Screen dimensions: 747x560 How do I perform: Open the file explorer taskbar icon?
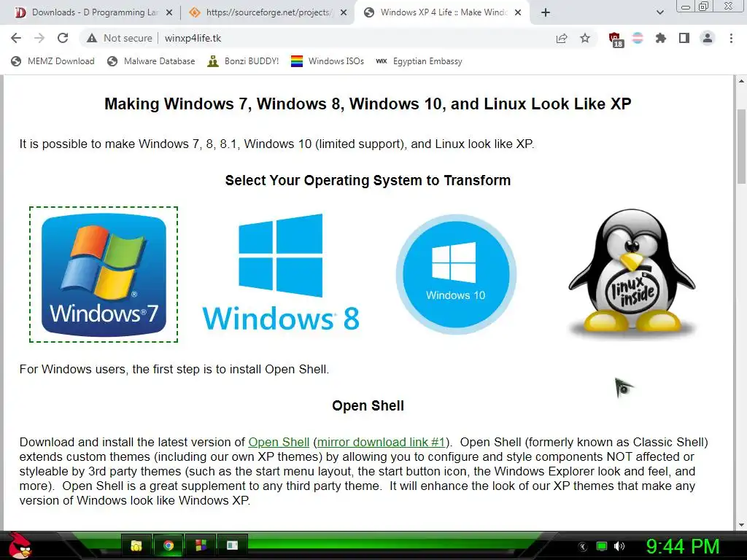tap(136, 545)
